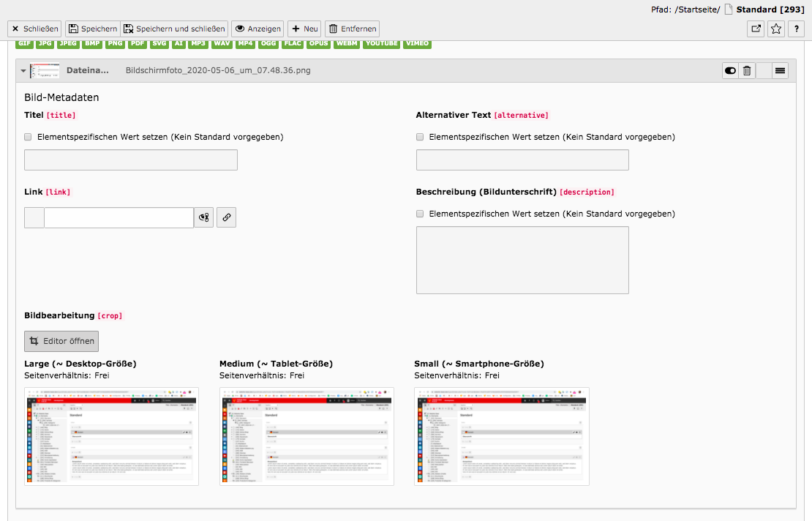Select the Large desktop crop thumbnail
This screenshot has width=812, height=521.
[111, 436]
